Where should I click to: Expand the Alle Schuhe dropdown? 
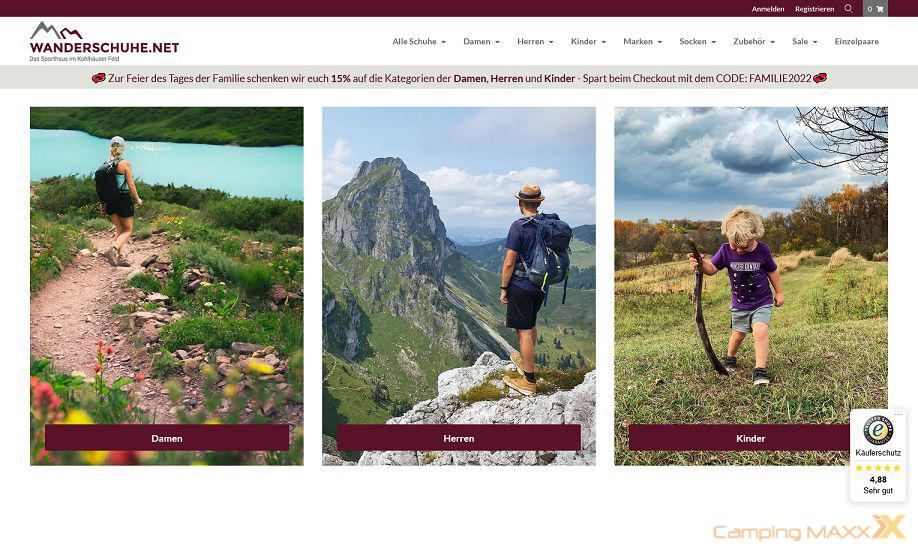pyautogui.click(x=419, y=42)
